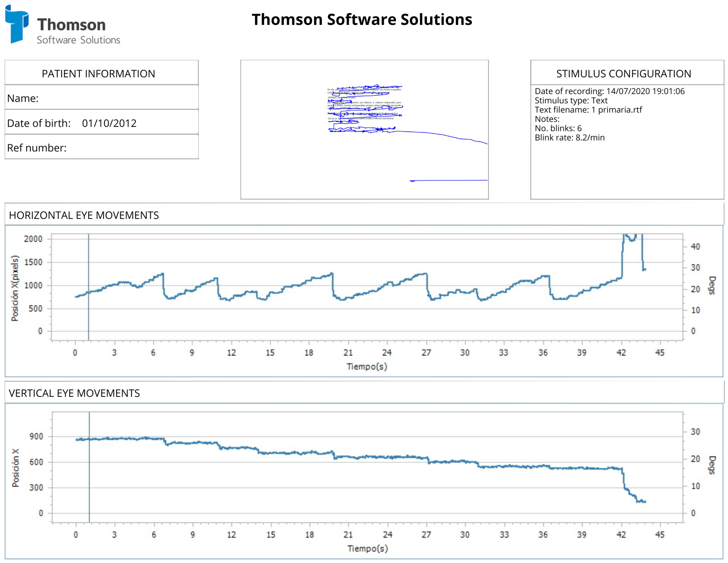Click the 42 second tick on vertical chart
Viewport: 728px width, 563px height.
(621, 535)
